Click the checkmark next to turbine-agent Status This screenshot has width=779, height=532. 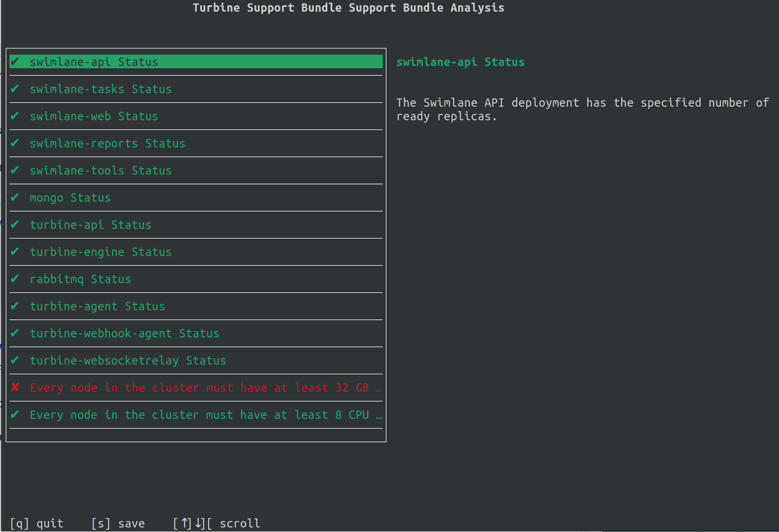15,306
